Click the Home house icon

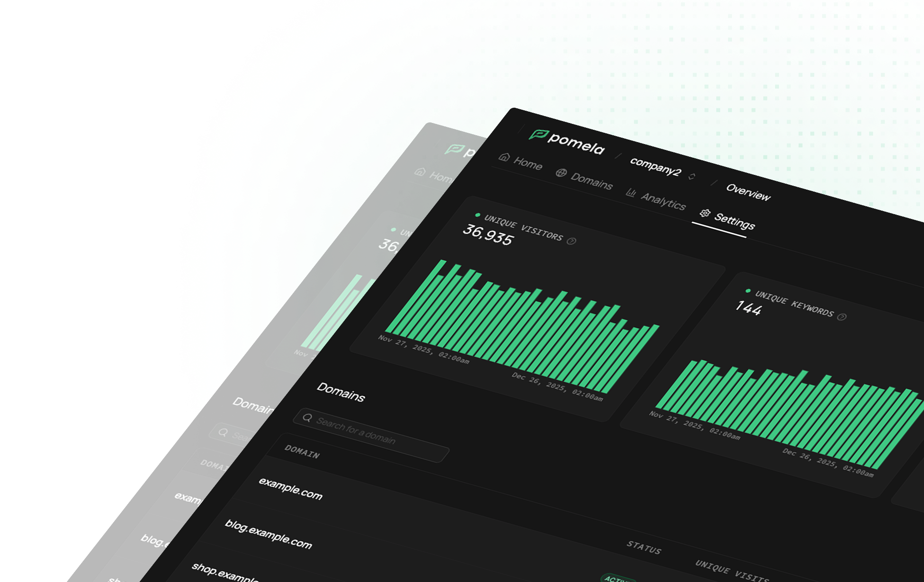point(504,157)
